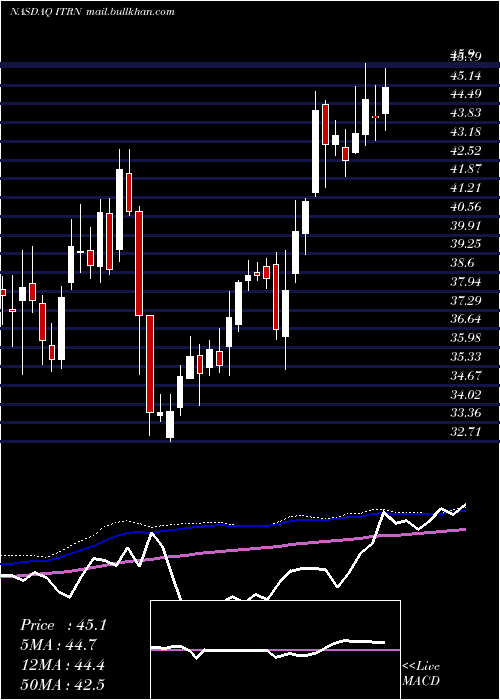Select the 36.64 price axis label
The height and width of the screenshot is (700, 500).
coord(466,319)
